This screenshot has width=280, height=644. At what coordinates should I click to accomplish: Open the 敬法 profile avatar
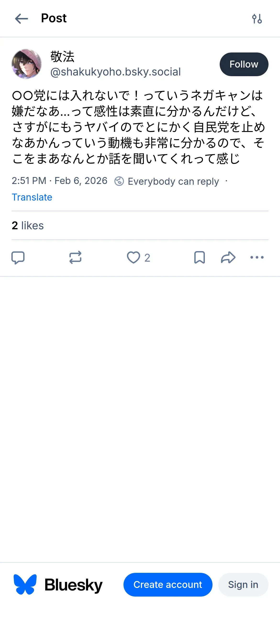click(27, 64)
